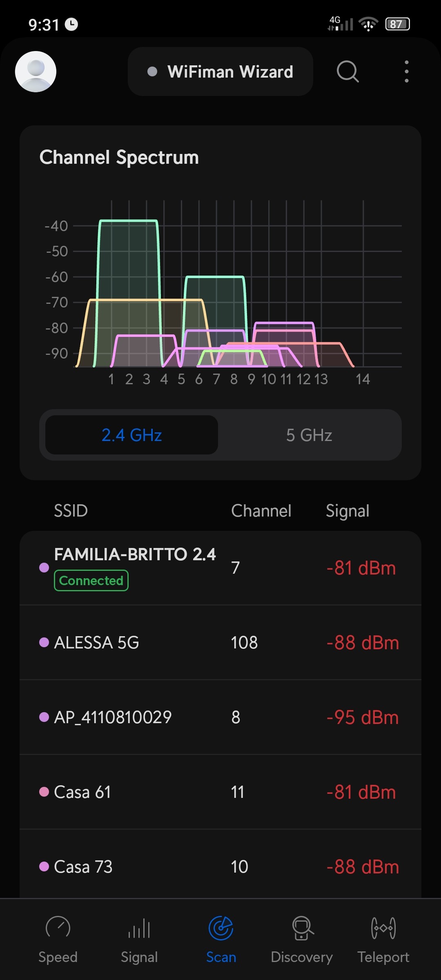441x980 pixels.
Task: Open the AP_4110810029 network entry
Action: (x=220, y=717)
